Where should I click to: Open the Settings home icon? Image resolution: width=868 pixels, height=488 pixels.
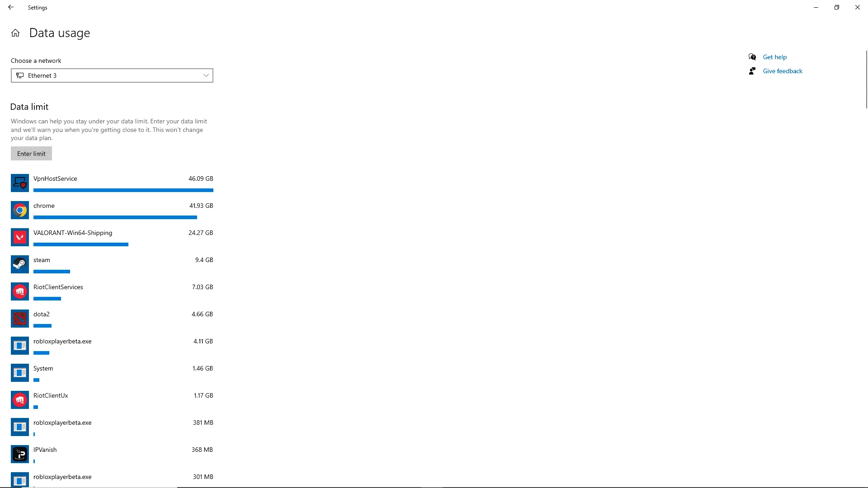pyautogui.click(x=15, y=33)
